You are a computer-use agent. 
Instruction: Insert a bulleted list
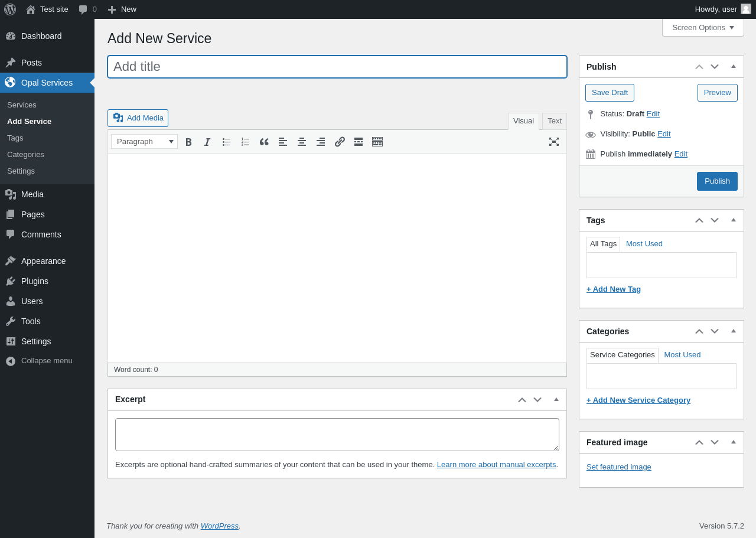[x=226, y=142]
